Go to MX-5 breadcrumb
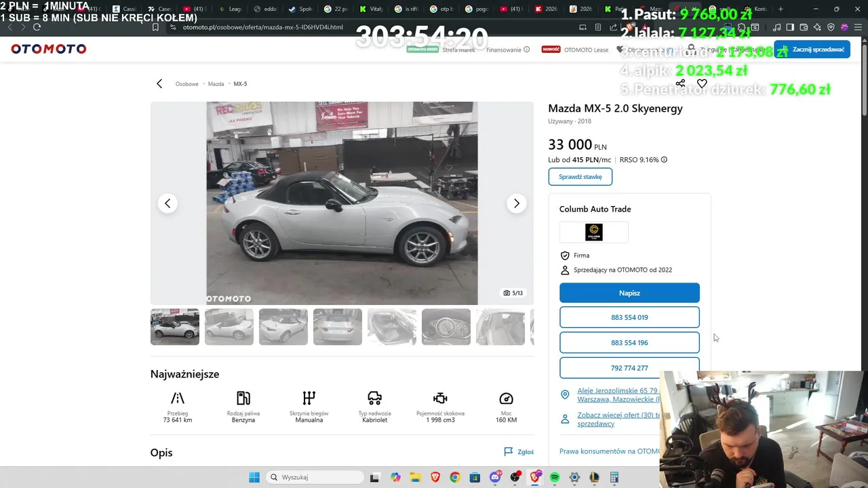This screenshot has width=868, height=488. 240,84
